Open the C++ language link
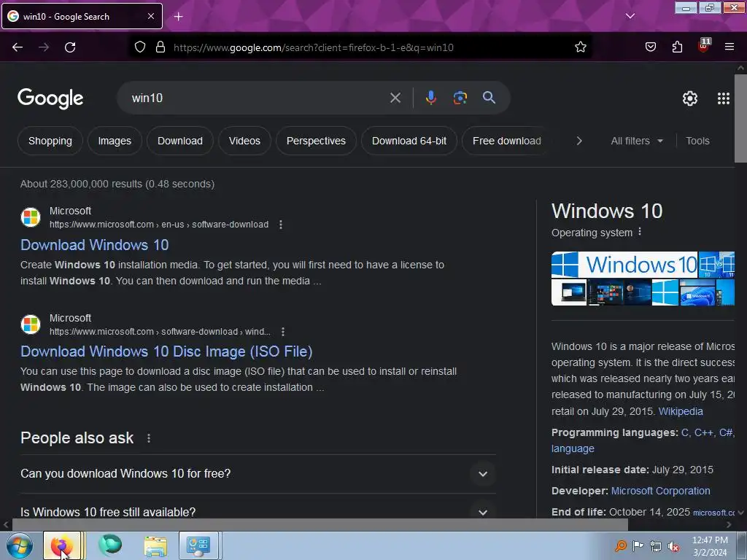 704,432
